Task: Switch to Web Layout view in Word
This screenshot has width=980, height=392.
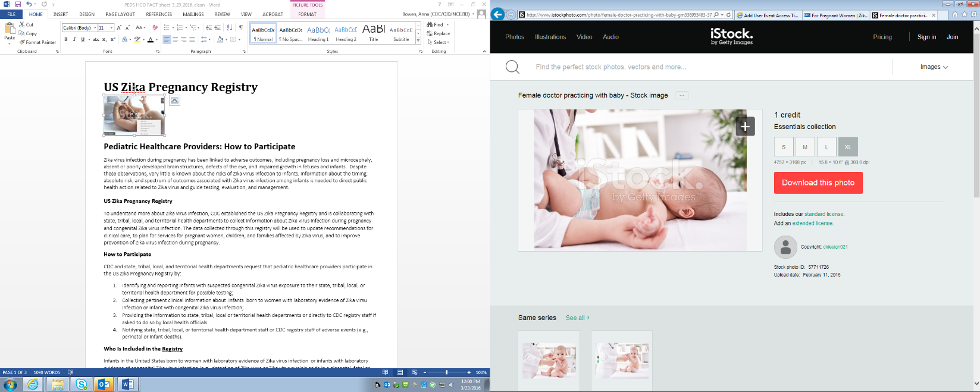Action: 414,372
